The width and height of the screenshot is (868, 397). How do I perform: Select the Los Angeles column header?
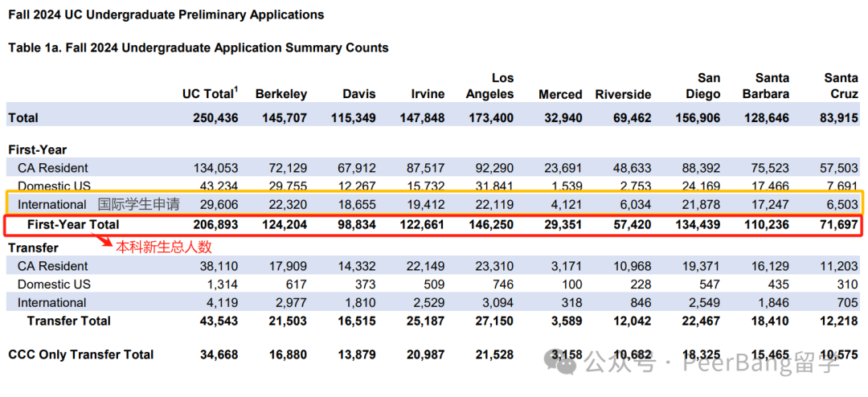489,86
